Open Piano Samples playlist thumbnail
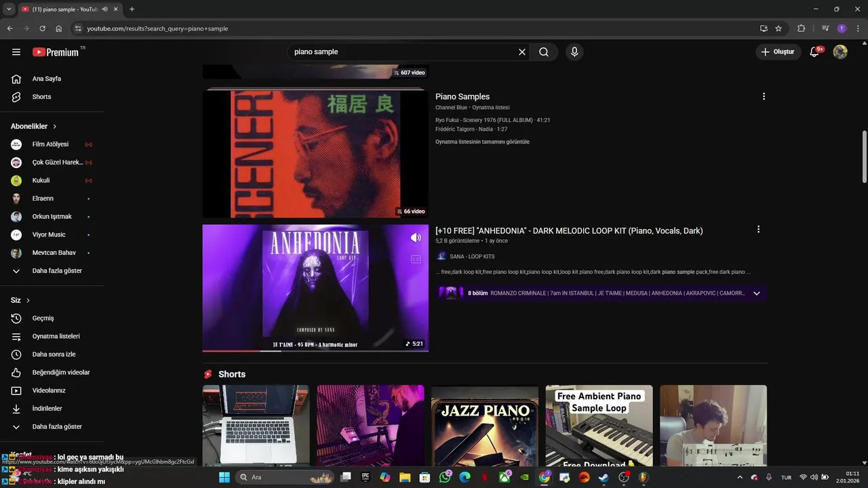Image resolution: width=868 pixels, height=488 pixels. (x=315, y=154)
